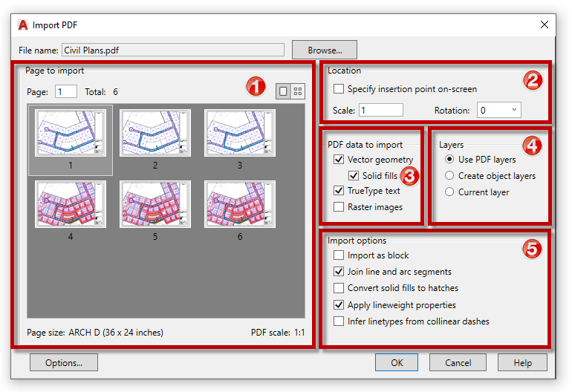The width and height of the screenshot is (572, 392).
Task: Open the Rotation dropdown
Action: pos(498,110)
